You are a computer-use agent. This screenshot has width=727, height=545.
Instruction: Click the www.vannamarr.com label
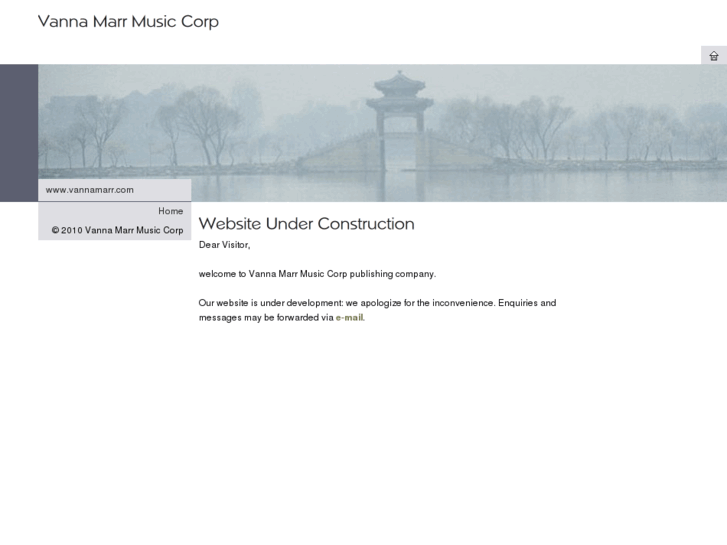click(89, 190)
